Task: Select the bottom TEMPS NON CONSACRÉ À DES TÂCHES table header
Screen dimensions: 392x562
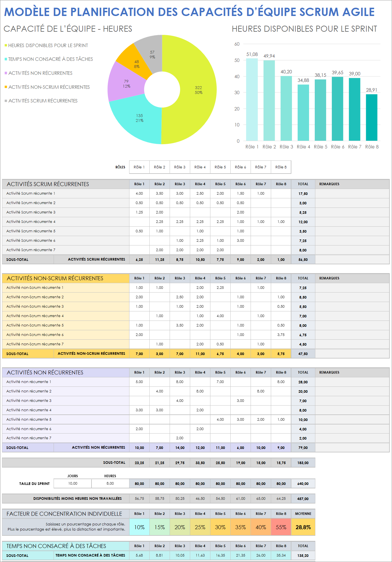Action: point(66,546)
